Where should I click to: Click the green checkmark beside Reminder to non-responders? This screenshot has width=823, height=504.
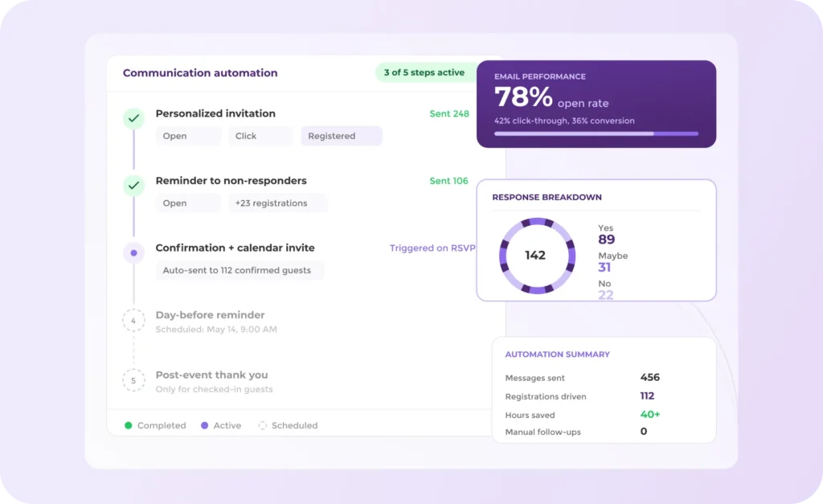[x=134, y=186]
